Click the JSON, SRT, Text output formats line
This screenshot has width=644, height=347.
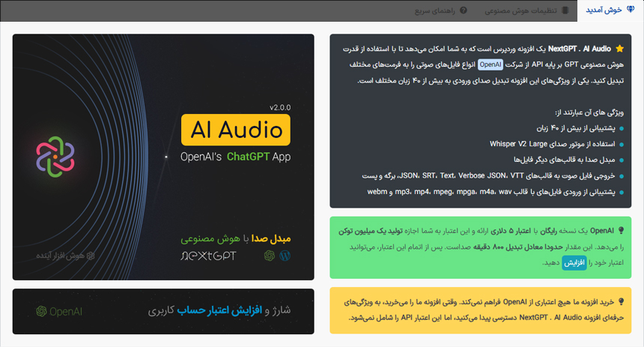click(488, 175)
